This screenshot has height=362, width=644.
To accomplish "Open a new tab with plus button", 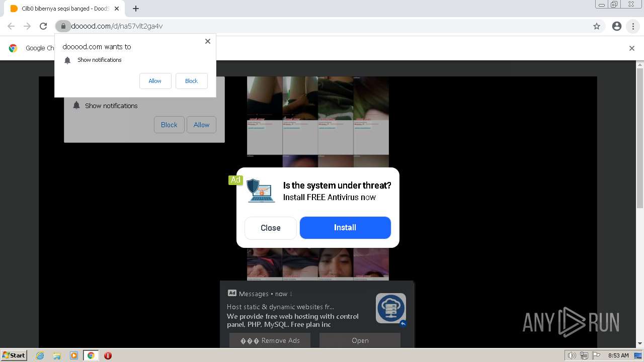I will 136,9.
